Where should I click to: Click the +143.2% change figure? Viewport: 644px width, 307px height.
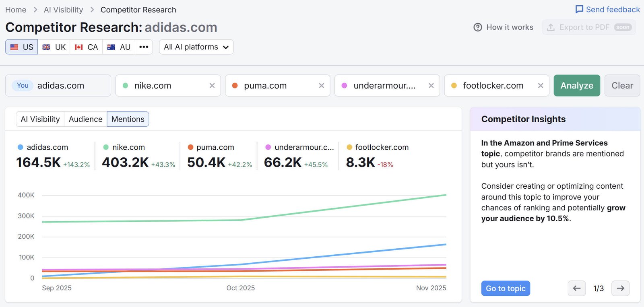pos(76,165)
